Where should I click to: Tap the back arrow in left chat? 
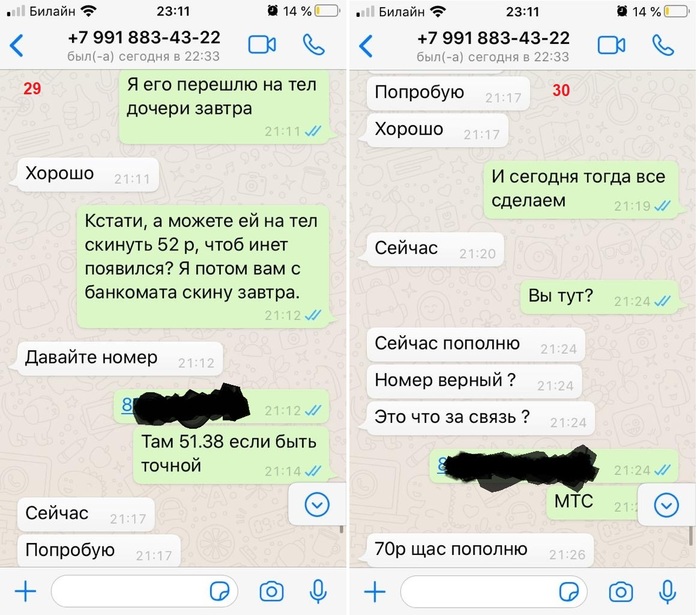tap(17, 45)
